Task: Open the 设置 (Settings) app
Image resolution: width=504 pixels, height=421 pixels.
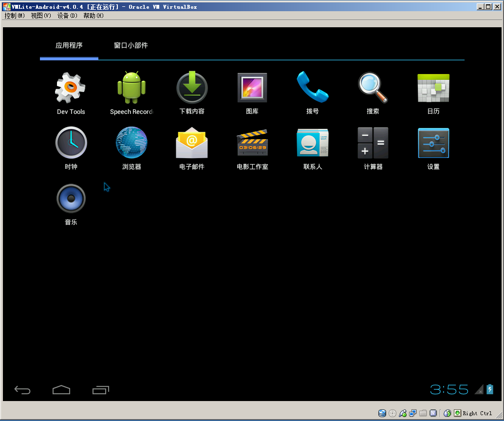Action: [x=433, y=143]
